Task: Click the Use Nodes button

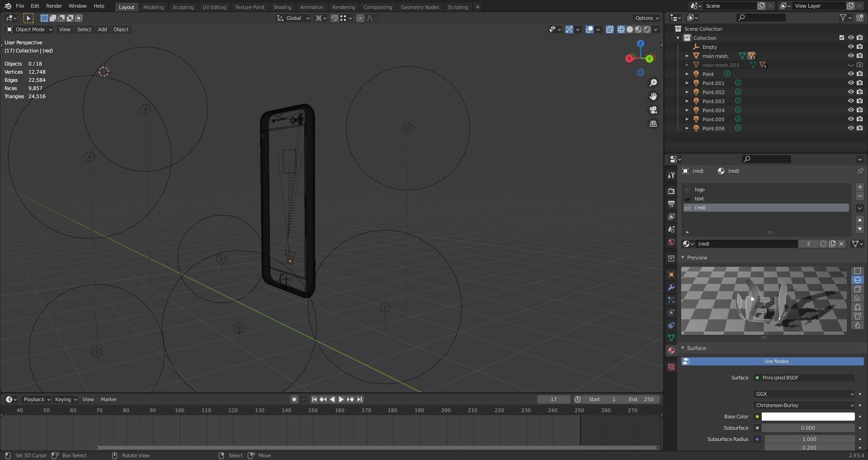Action: (775, 361)
